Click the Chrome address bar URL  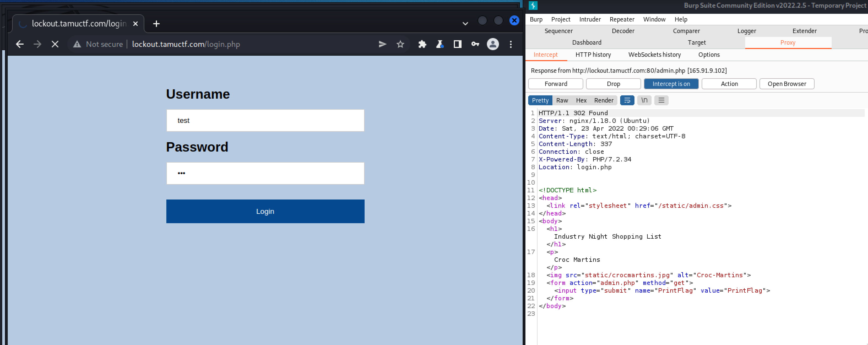[x=186, y=44]
